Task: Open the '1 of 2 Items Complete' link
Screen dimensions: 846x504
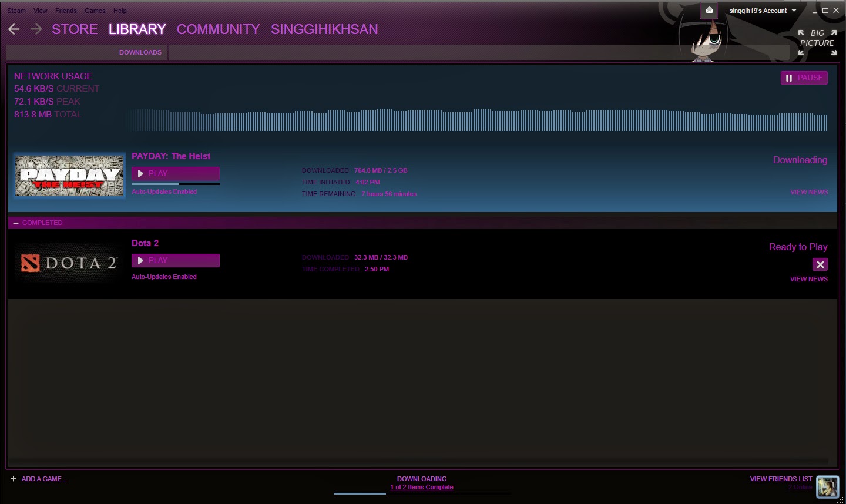Action: click(x=422, y=487)
